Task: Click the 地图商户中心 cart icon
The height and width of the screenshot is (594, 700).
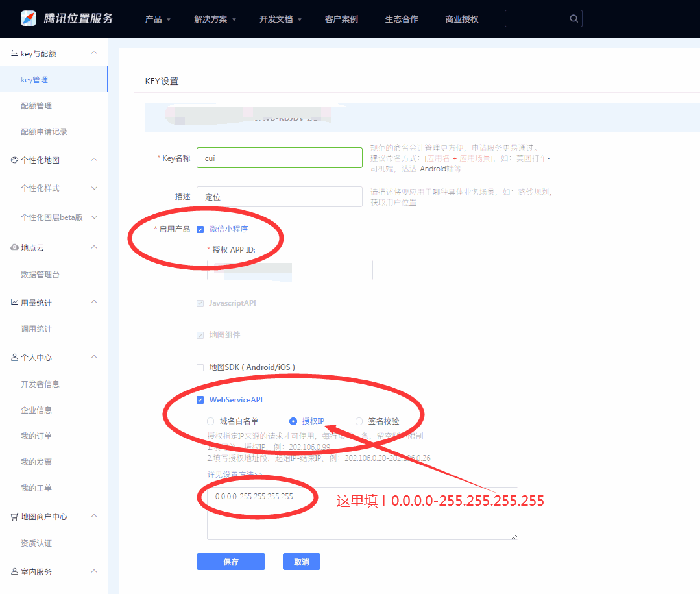Action: pyautogui.click(x=14, y=517)
